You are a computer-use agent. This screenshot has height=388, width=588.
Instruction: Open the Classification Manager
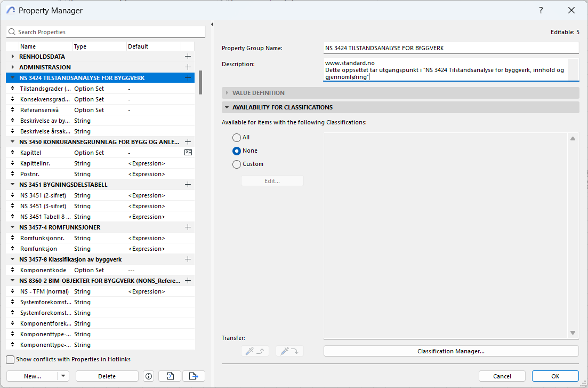coord(450,351)
